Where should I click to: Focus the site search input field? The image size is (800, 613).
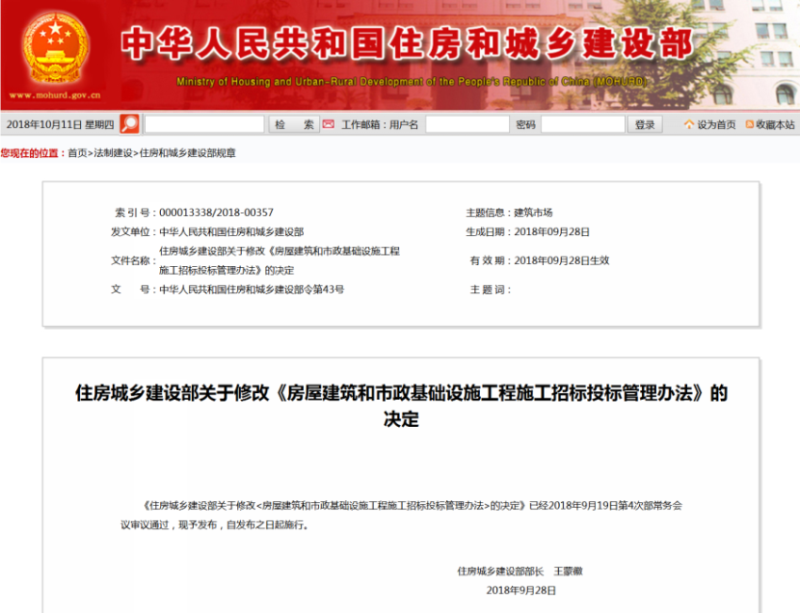point(205,124)
